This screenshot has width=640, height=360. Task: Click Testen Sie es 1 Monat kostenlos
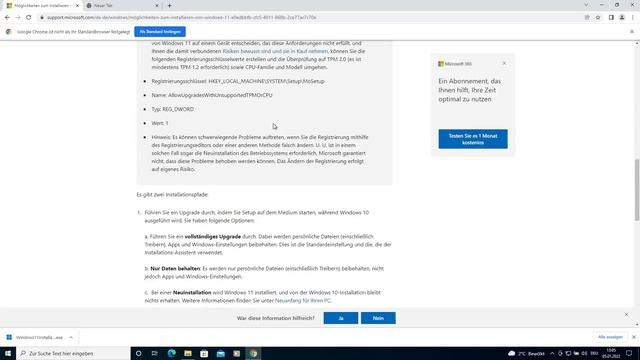point(473,139)
